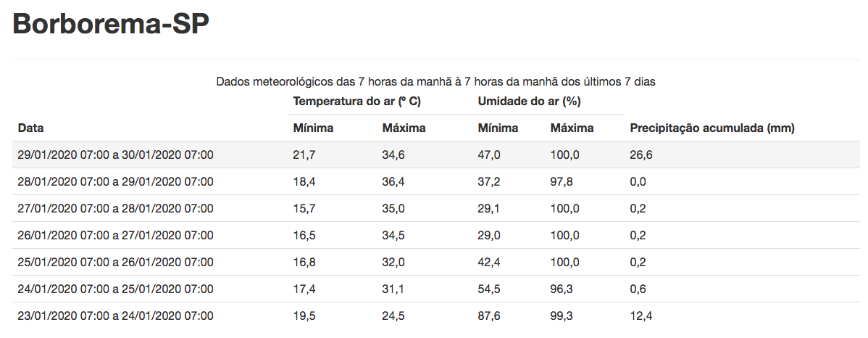868x338 pixels.
Task: Click the 36,4 maximum temperature cell
Action: 393,181
